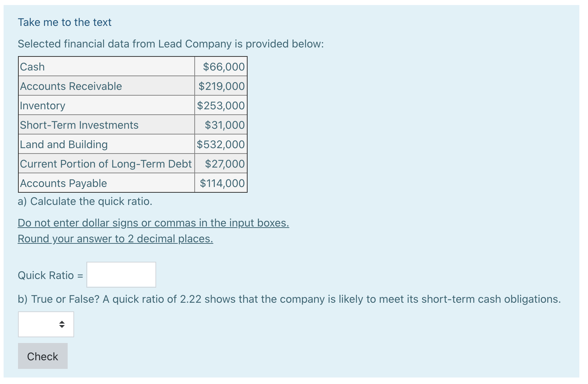Follow the Take me to the text link
Image resolution: width=588 pixels, height=384 pixels.
64,22
